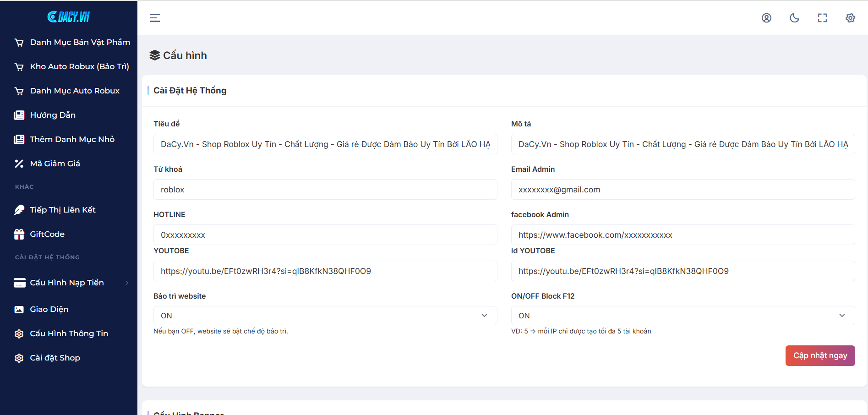
Task: Click image icon beside Giao Diện
Action: 19,309
